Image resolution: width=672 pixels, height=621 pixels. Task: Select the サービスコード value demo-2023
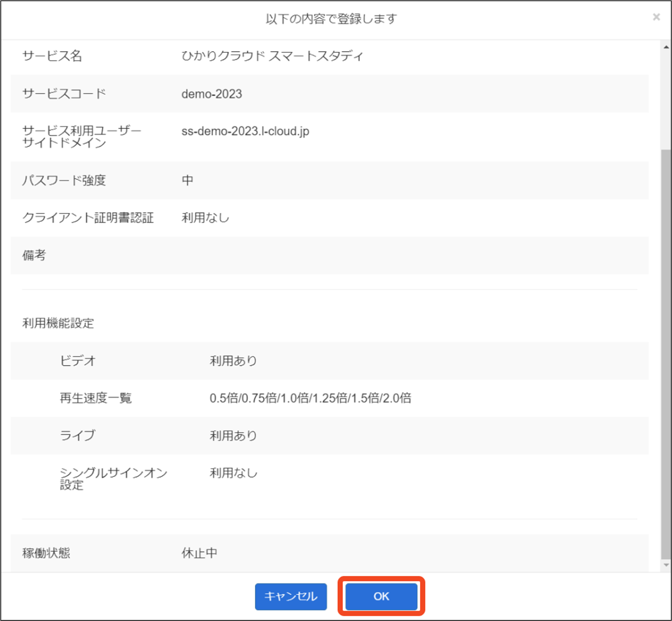212,94
